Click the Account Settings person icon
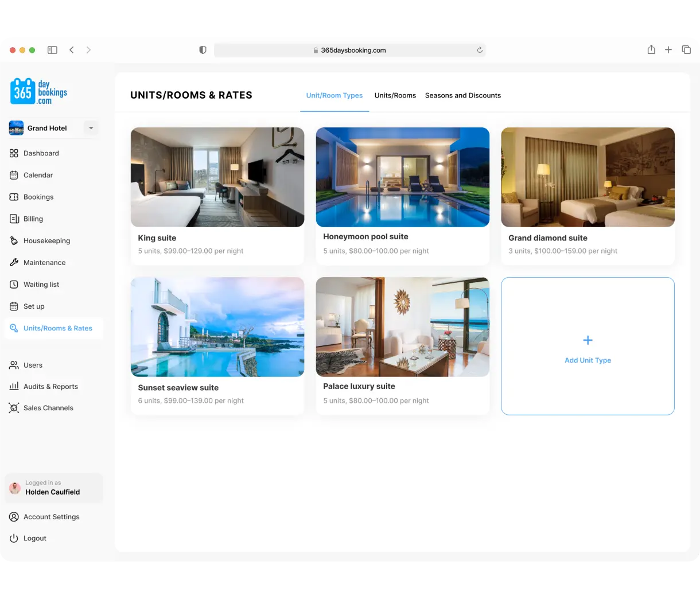700x599 pixels. [x=14, y=516]
